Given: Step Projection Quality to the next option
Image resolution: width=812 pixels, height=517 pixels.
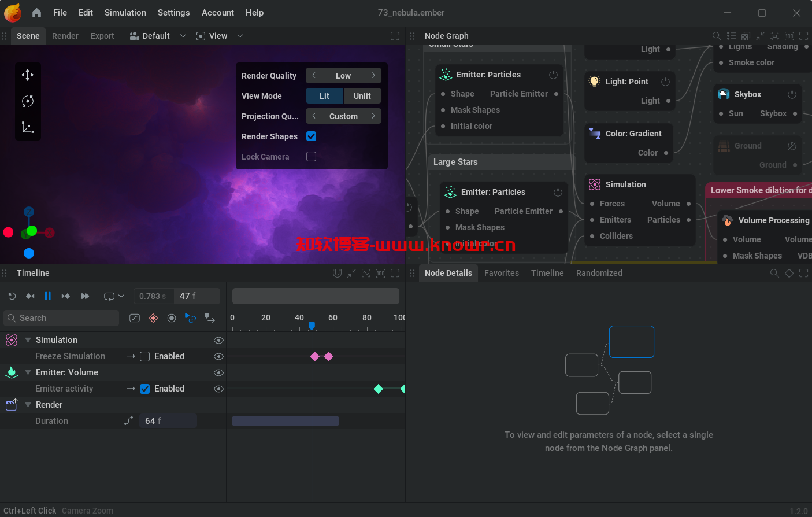Looking at the screenshot, I should point(373,116).
